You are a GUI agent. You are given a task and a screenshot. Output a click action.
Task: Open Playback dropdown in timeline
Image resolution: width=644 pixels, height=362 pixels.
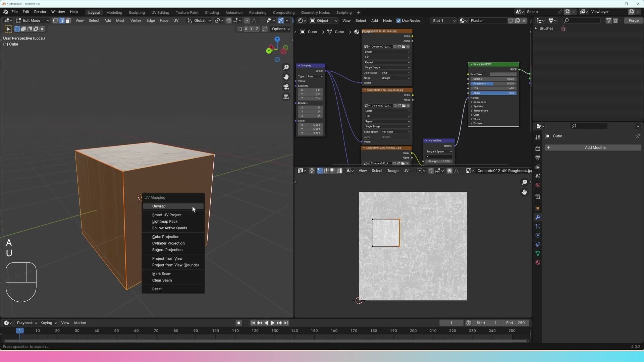pyautogui.click(x=26, y=323)
